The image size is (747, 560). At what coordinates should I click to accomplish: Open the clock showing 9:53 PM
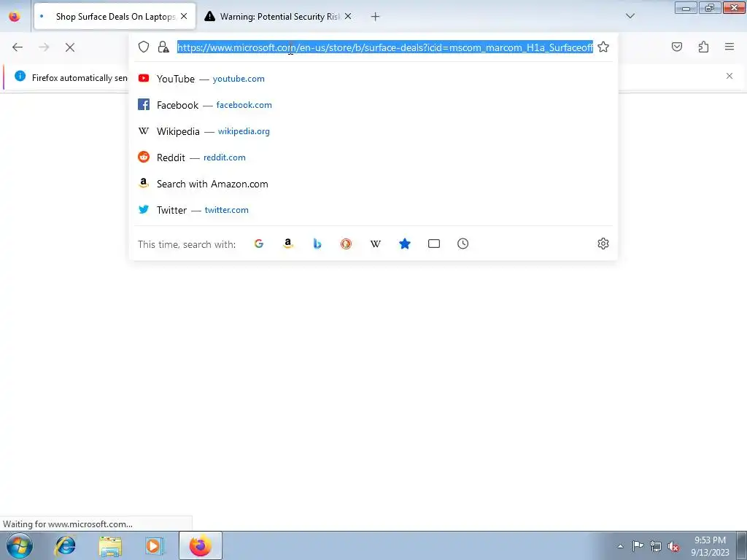click(x=710, y=545)
